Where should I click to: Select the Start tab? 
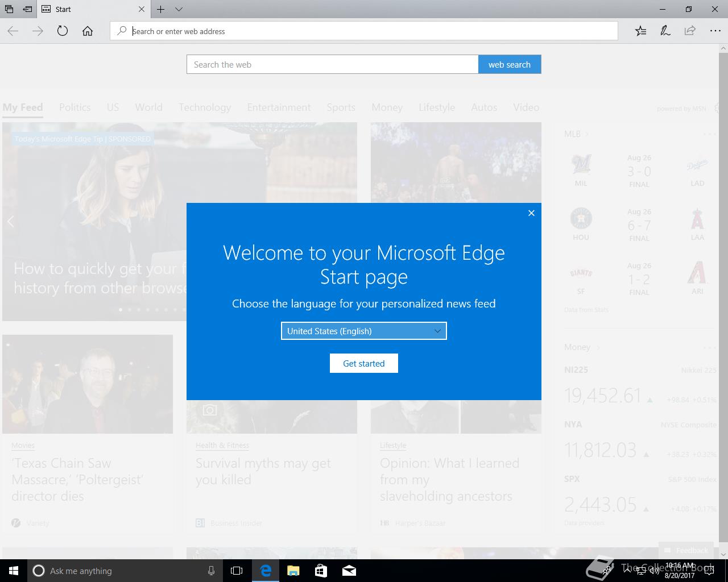(x=94, y=9)
